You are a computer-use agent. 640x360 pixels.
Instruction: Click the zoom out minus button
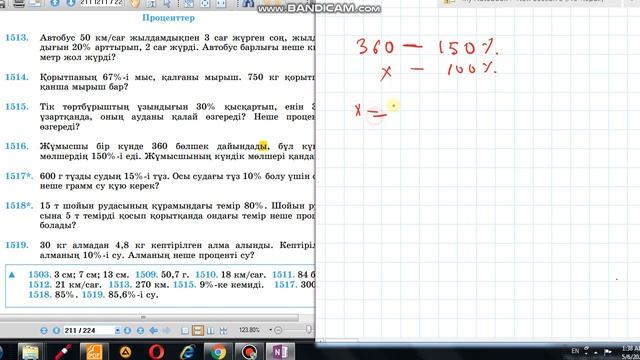click(278, 330)
